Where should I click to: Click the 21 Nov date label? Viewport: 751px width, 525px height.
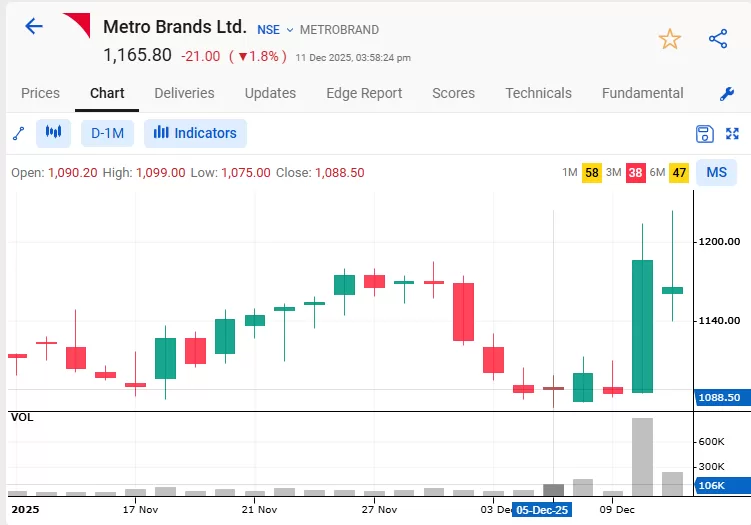coord(259,510)
